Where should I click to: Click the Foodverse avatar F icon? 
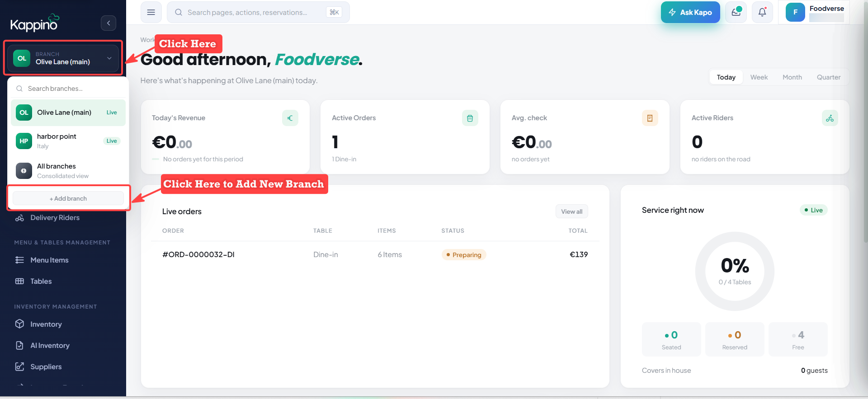[795, 12]
